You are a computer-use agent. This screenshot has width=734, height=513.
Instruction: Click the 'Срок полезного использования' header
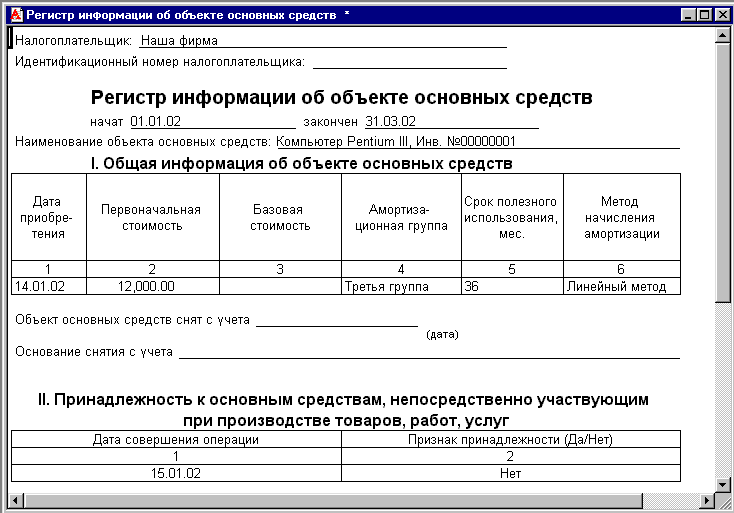point(512,217)
